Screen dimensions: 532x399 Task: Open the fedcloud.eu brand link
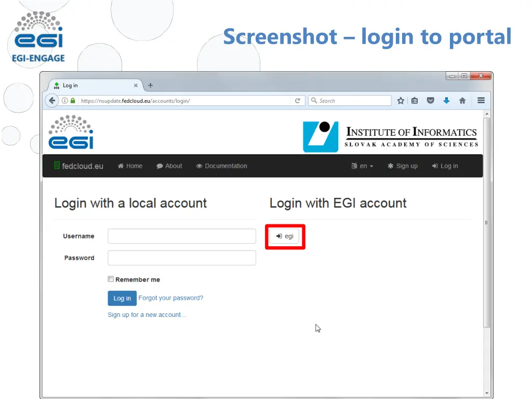[79, 166]
